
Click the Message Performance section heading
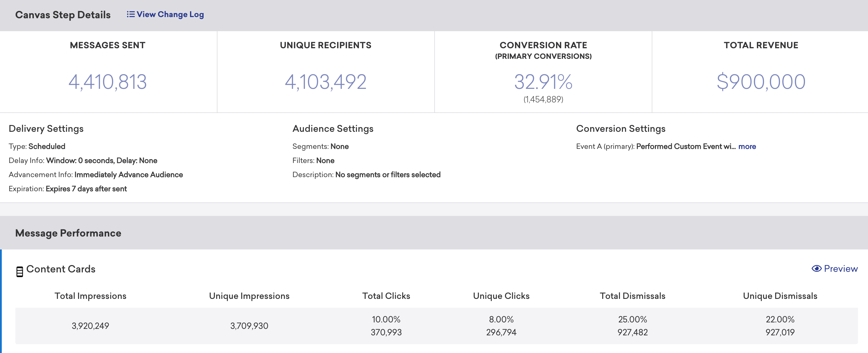pyautogui.click(x=68, y=233)
